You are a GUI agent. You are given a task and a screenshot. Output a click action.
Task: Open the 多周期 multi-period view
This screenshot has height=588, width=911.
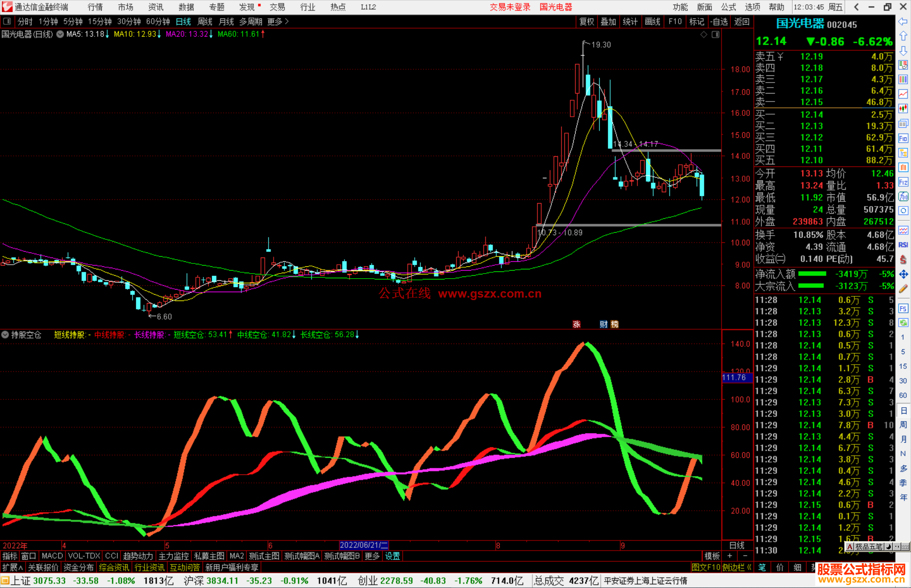251,21
